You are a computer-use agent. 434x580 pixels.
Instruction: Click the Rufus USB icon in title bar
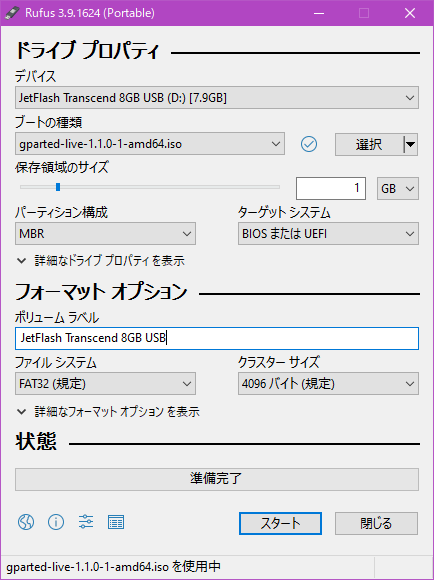coord(12,13)
